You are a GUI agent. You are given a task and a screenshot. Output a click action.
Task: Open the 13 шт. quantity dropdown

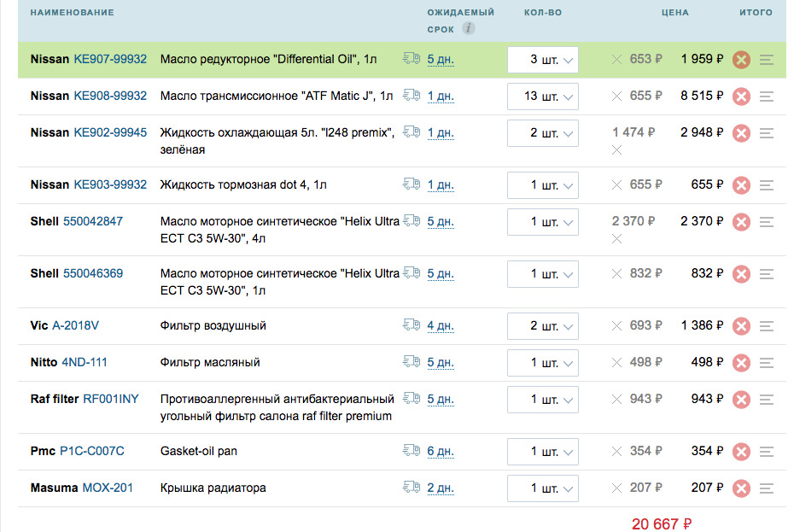543,96
